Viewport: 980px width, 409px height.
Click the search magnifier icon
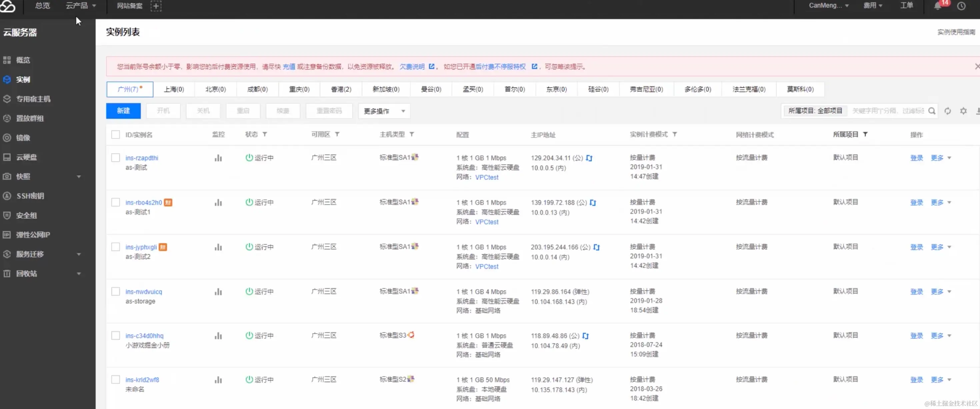932,111
